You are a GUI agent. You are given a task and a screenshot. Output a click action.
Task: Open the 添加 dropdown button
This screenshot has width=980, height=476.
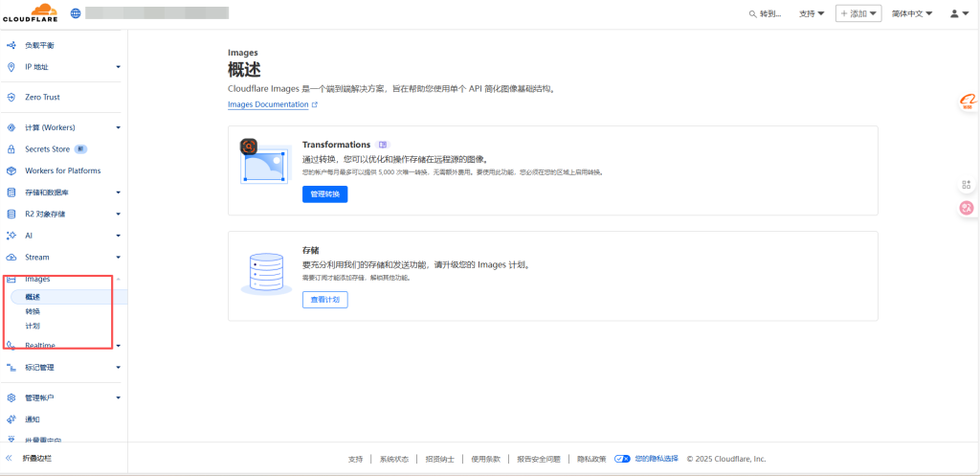pyautogui.click(x=858, y=13)
